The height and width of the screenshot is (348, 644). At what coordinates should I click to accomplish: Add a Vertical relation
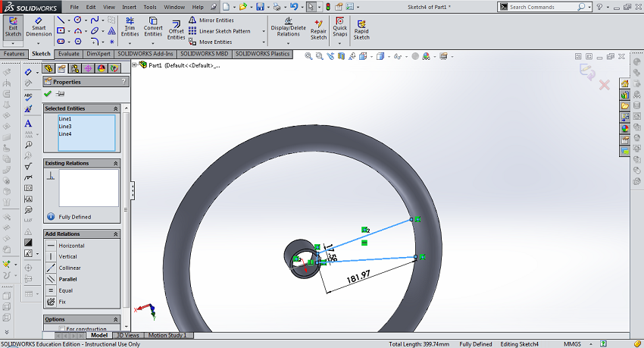tap(62, 257)
